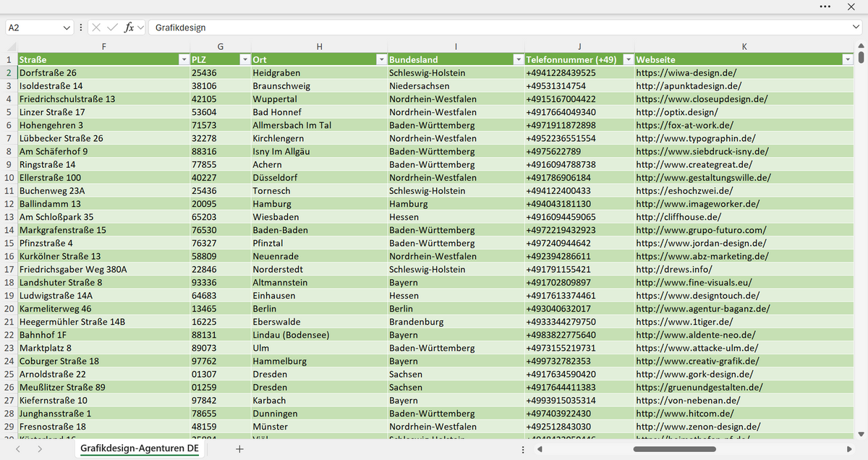This screenshot has width=868, height=460.
Task: Select cell Dorfstraße 26
Action: pyautogui.click(x=103, y=73)
